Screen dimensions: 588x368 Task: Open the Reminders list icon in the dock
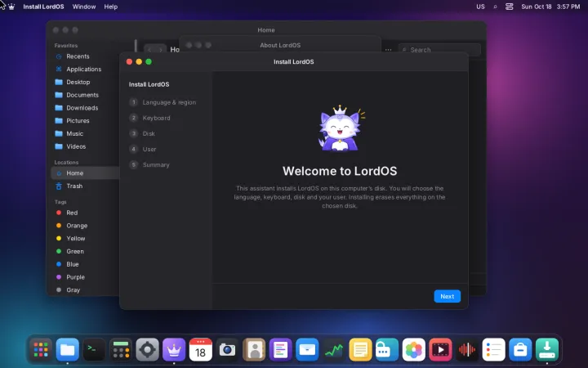click(x=493, y=350)
